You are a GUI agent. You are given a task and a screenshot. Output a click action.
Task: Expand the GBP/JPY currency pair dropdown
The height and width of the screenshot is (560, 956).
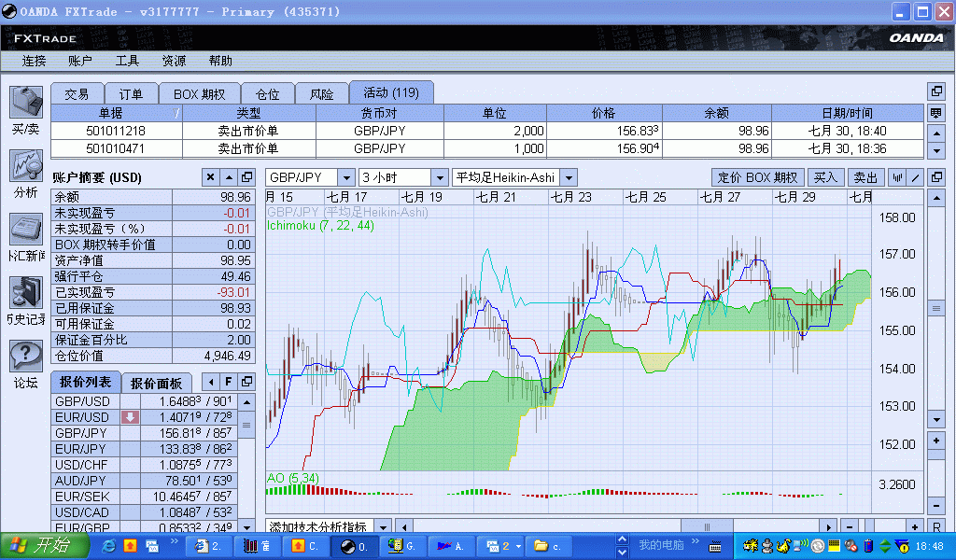pyautogui.click(x=345, y=177)
